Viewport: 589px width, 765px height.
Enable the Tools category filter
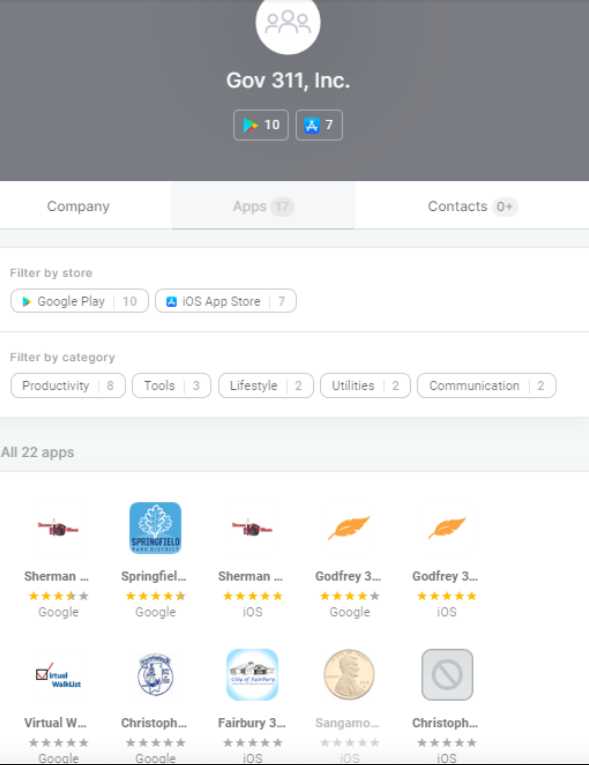pyautogui.click(x=171, y=385)
